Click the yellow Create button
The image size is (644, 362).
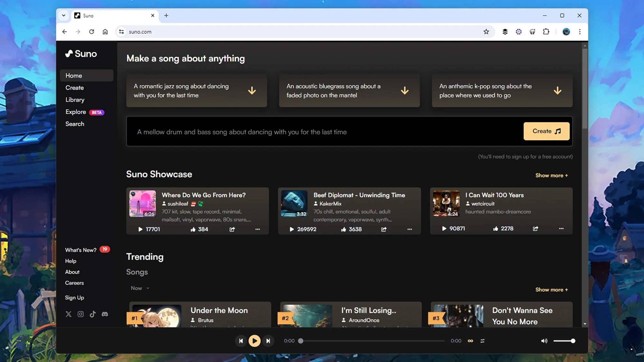tap(546, 131)
